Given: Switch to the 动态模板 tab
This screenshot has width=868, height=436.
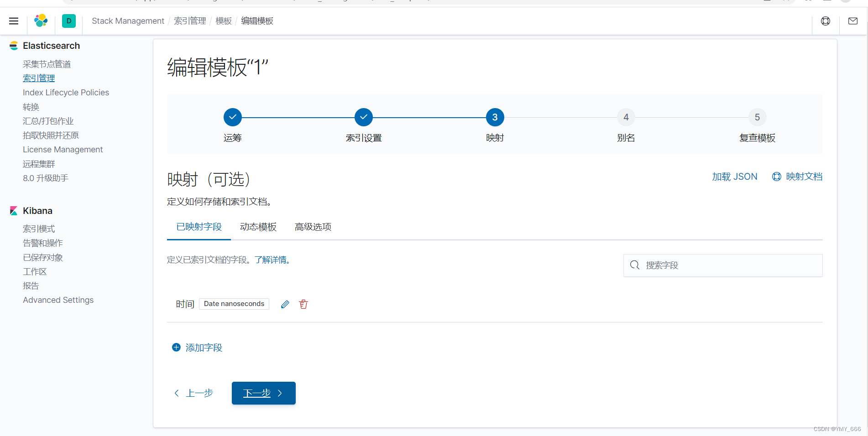Looking at the screenshot, I should click(x=258, y=227).
